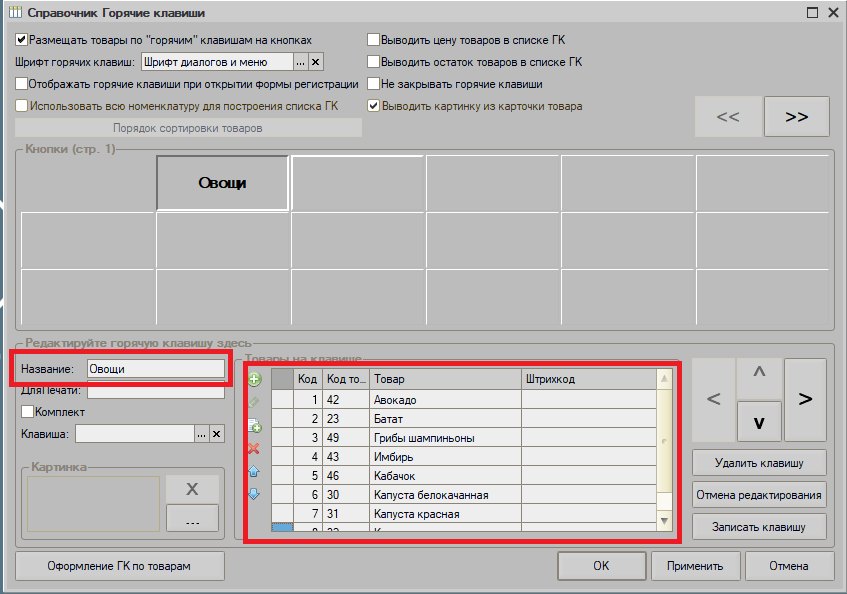Uncheck 'Выводить картинку из карточки товара'
The height and width of the screenshot is (594, 847).
(x=373, y=106)
